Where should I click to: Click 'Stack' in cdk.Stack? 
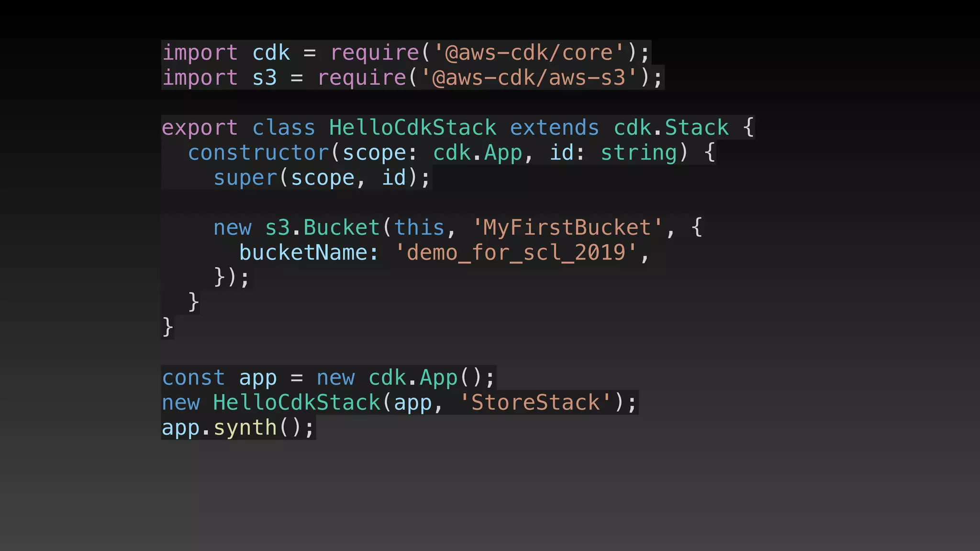pyautogui.click(x=697, y=128)
